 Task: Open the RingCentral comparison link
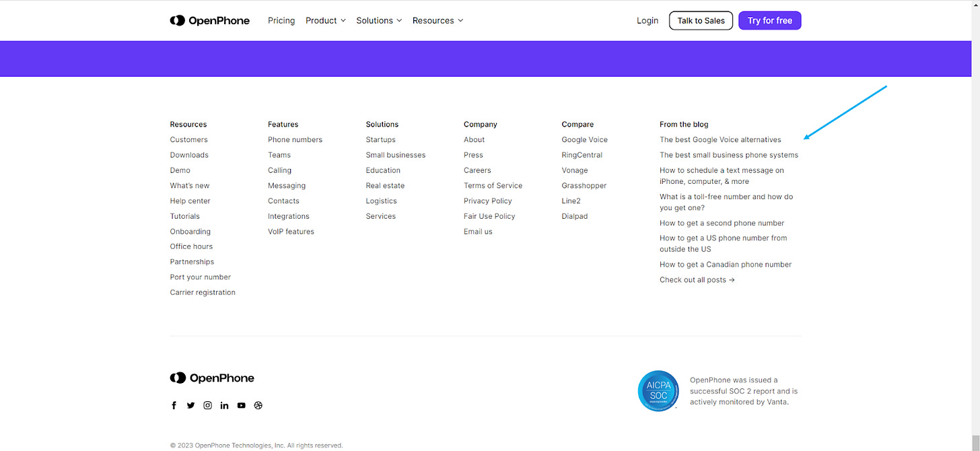(x=582, y=155)
